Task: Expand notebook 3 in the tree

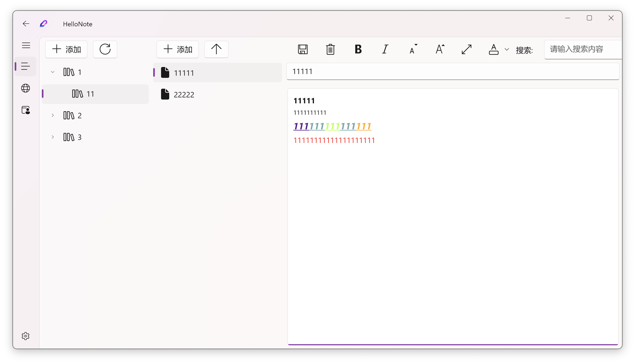Action: [x=53, y=137]
